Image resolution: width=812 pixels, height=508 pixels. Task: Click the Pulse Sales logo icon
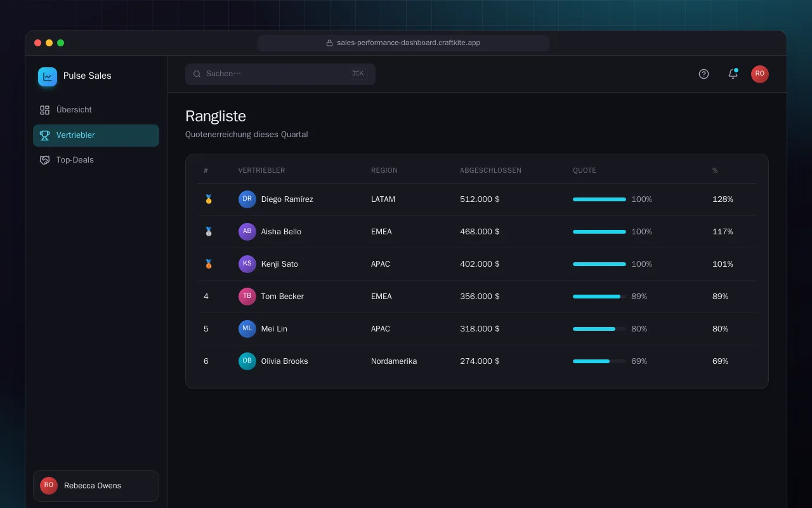pos(48,77)
